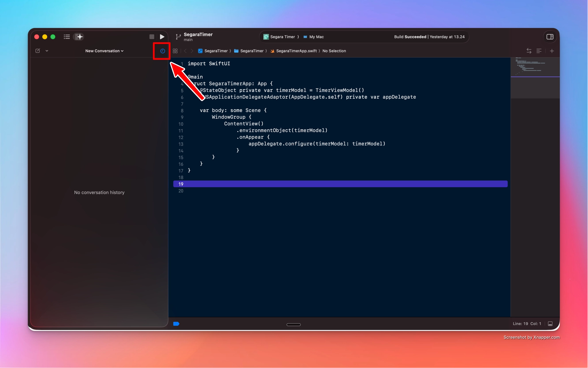Image resolution: width=588 pixels, height=368 pixels.
Task: Open the No Selection symbol menu
Action: (x=334, y=51)
